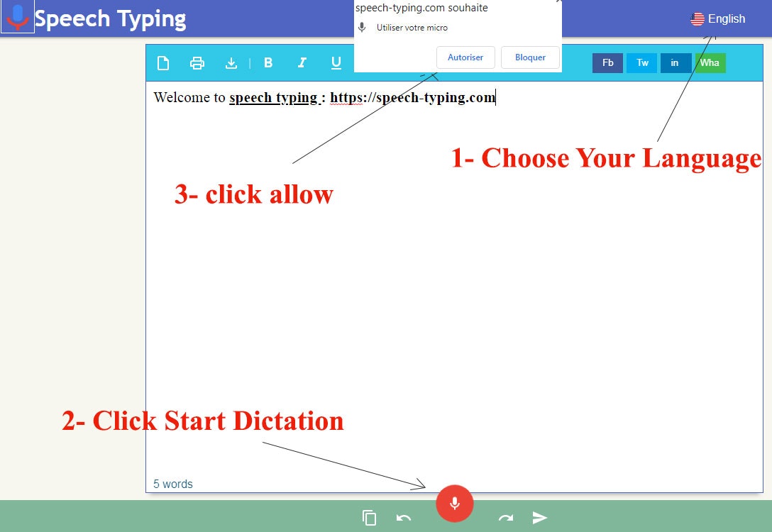Image resolution: width=772 pixels, height=532 pixels.
Task: Open the English language selector
Action: click(x=718, y=18)
